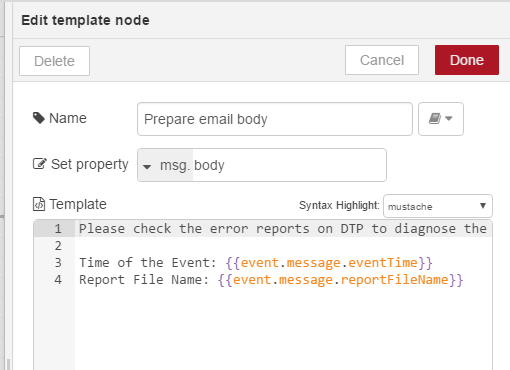This screenshot has height=370, width=510.
Task: Click the event.message.reportFileName mustache variable
Action: [340, 280]
